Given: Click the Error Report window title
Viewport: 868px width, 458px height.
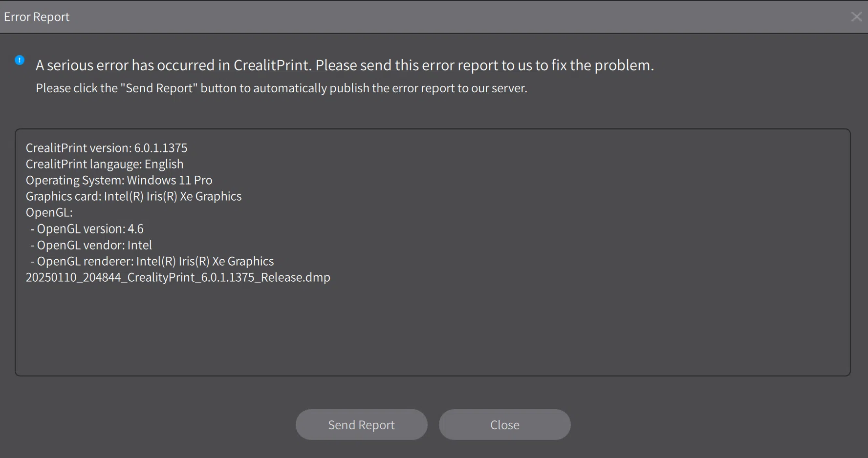Looking at the screenshot, I should pos(37,17).
